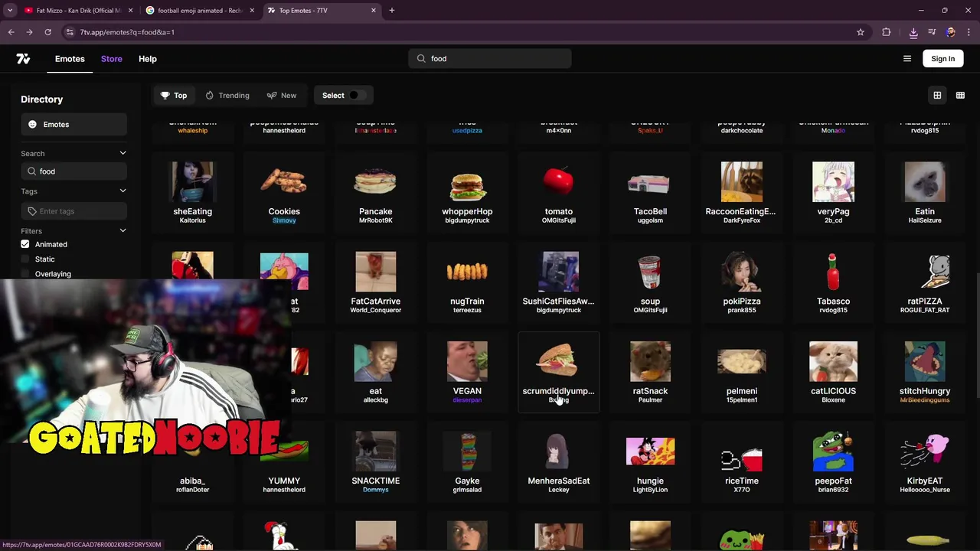Open the MrRobot9K author link
This screenshot has width=980, height=551.
(376, 220)
